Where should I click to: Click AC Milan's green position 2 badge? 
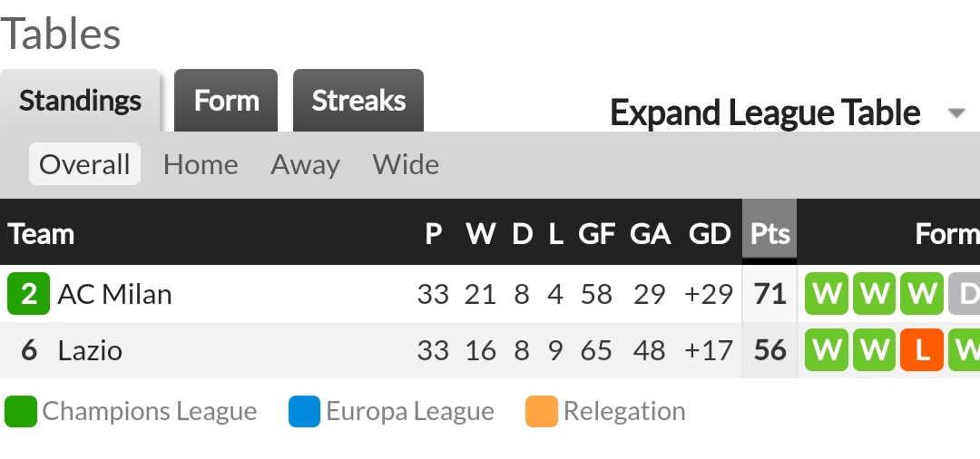coord(28,294)
